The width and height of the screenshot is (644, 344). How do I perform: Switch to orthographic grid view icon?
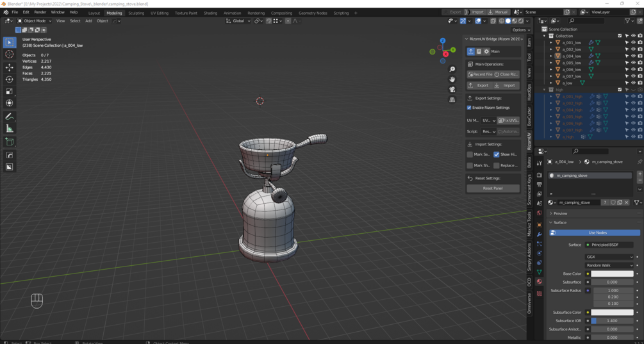[x=452, y=100]
